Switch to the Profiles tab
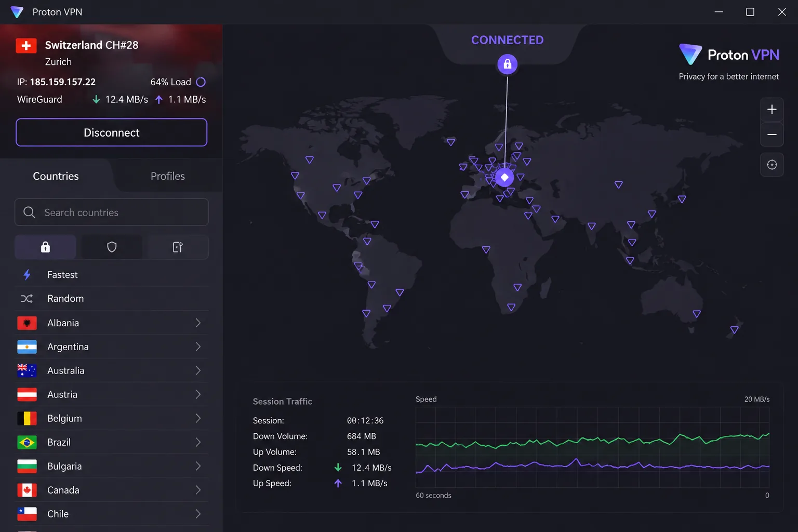 point(168,176)
